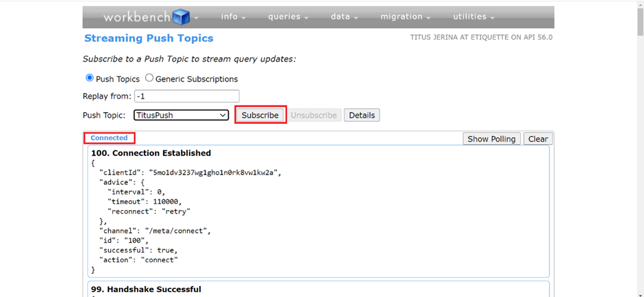Click the TITUS JERINA AT ETIQUETTE user info text
Image resolution: width=644 pixels, height=297 pixels.
[482, 38]
